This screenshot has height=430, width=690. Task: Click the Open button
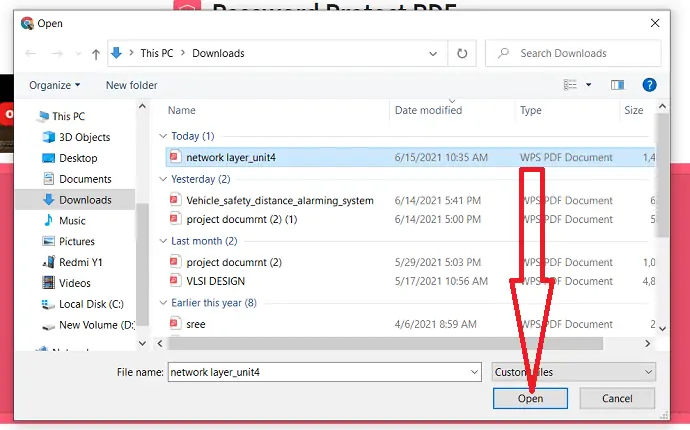click(530, 398)
